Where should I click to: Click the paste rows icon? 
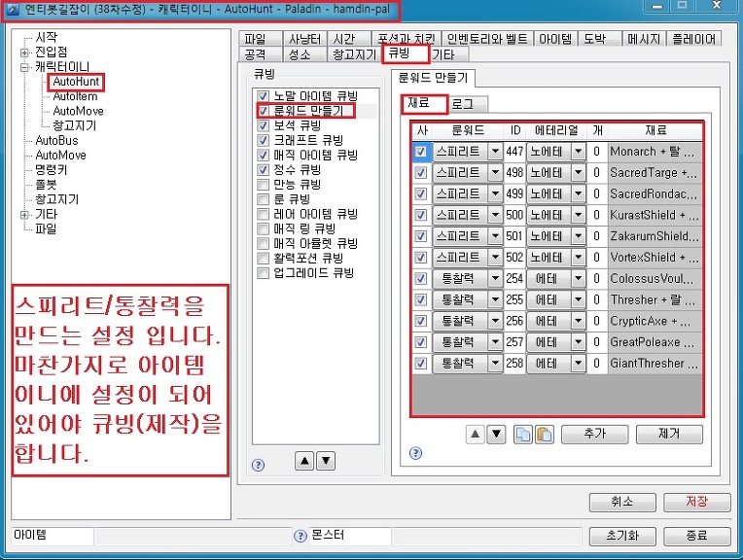(x=545, y=434)
